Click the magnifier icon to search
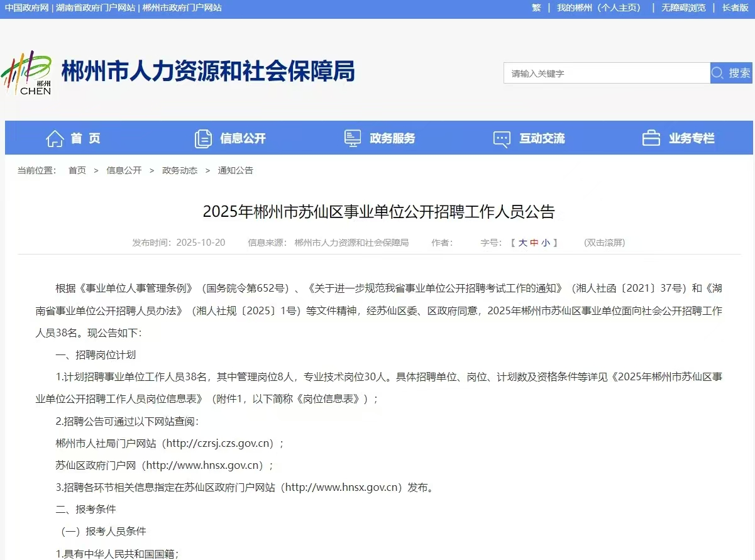Screen dimensions: 755x560 717,72
